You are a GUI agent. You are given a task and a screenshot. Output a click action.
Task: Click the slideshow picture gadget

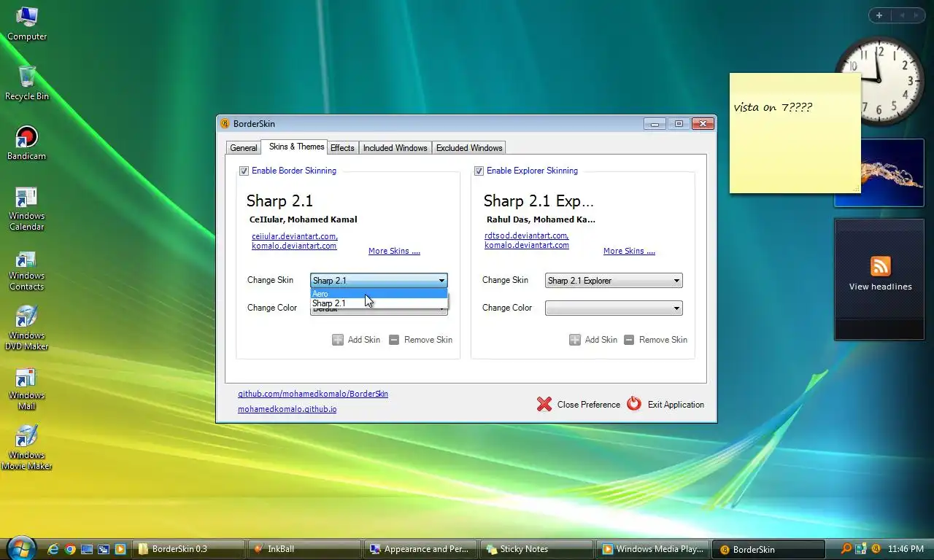pos(892,174)
